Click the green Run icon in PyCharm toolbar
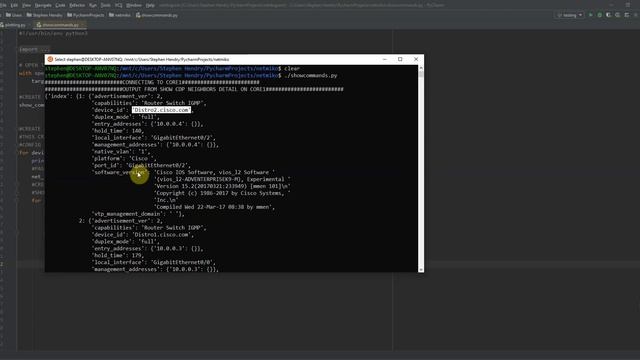Screen dimensions: 640x360 591,15
